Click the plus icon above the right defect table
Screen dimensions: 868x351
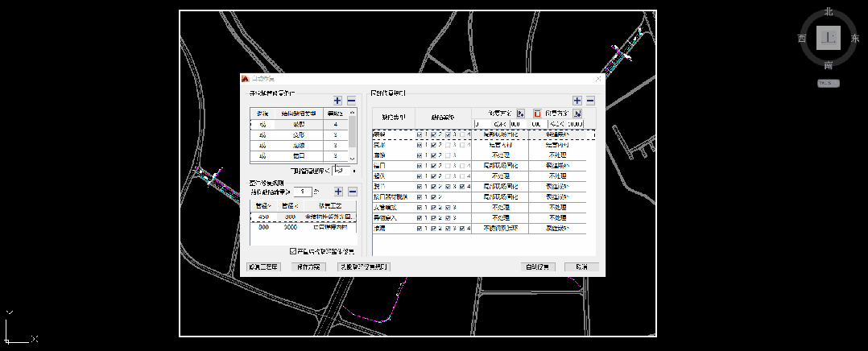577,101
